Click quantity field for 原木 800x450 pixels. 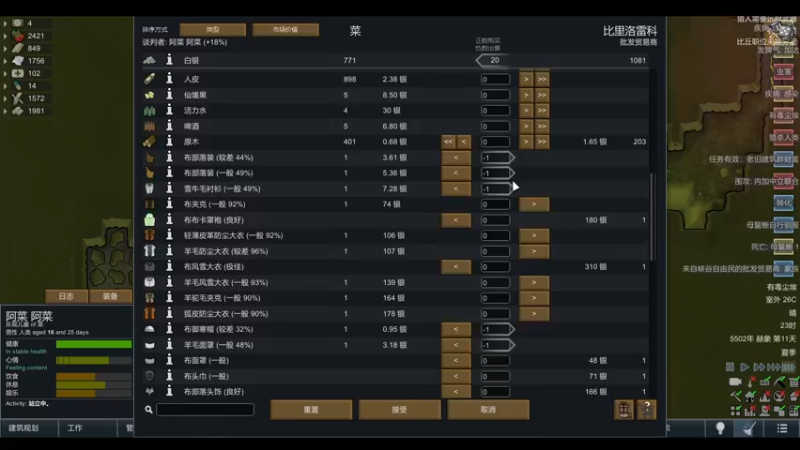point(495,142)
